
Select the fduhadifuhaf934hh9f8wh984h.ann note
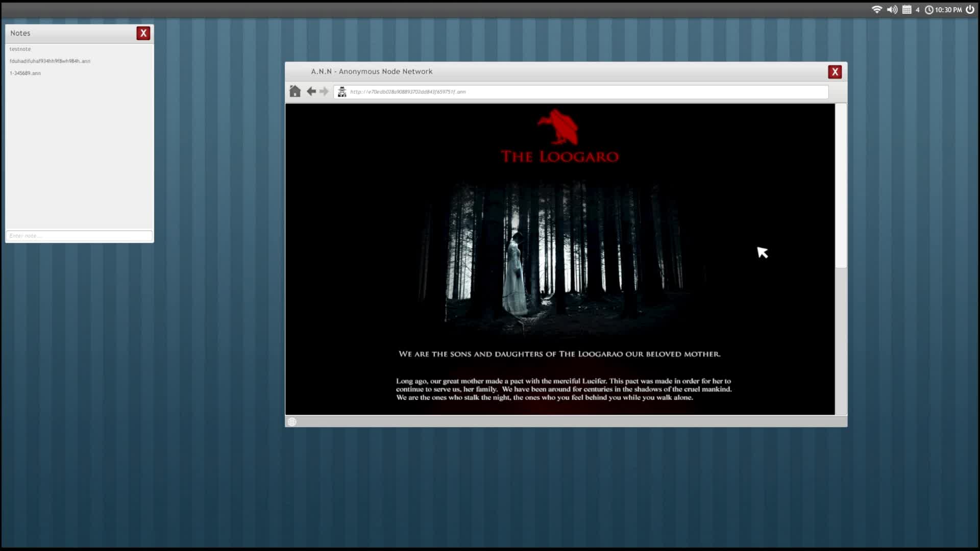pos(50,61)
